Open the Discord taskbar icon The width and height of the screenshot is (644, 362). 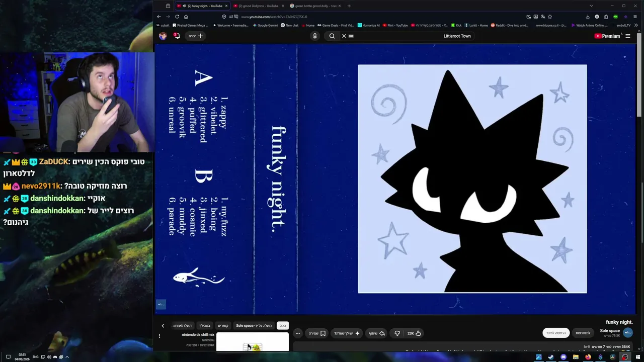click(563, 357)
